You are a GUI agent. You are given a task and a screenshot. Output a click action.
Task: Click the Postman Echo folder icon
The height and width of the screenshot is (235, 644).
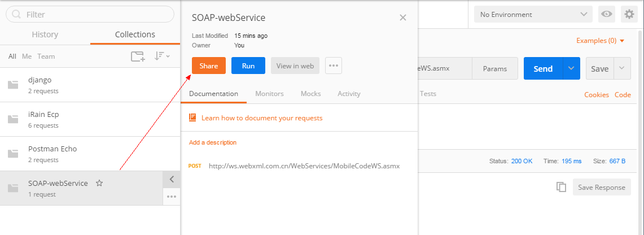click(13, 154)
